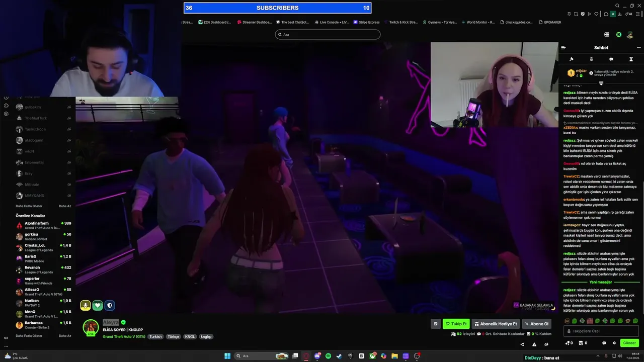This screenshot has height=362, width=644.
Task: Click the Takipçilere Özel chat input
Action: click(x=601, y=331)
